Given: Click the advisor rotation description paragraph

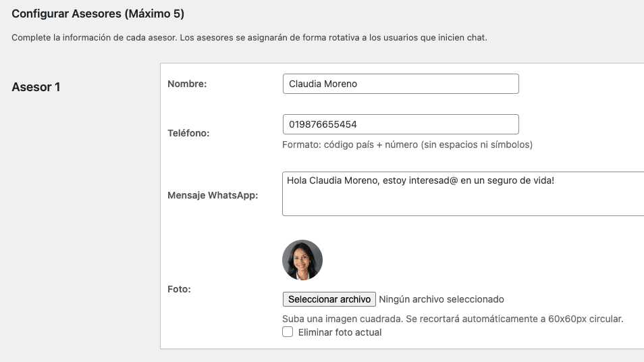Looking at the screenshot, I should [x=249, y=38].
